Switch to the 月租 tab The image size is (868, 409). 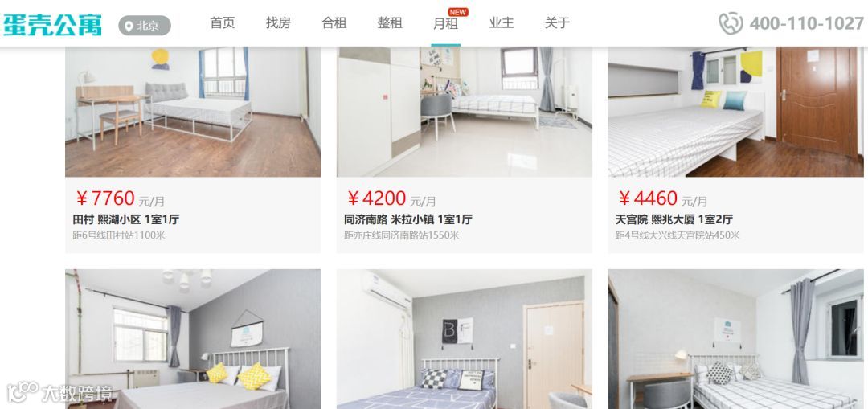coord(445,24)
